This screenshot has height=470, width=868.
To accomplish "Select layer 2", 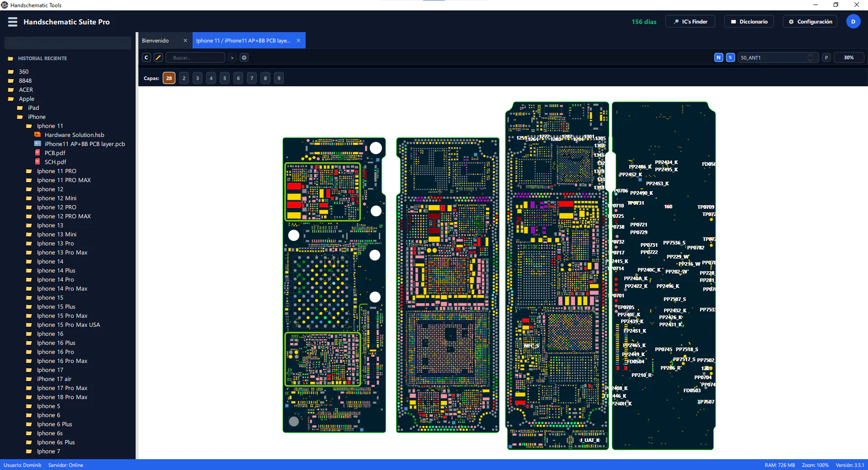I will 184,78.
